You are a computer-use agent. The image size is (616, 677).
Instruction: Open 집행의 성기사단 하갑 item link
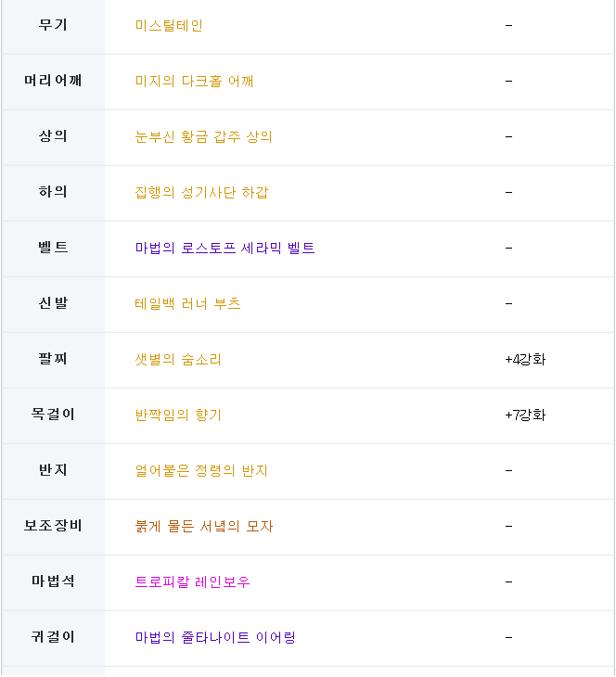tap(201, 193)
